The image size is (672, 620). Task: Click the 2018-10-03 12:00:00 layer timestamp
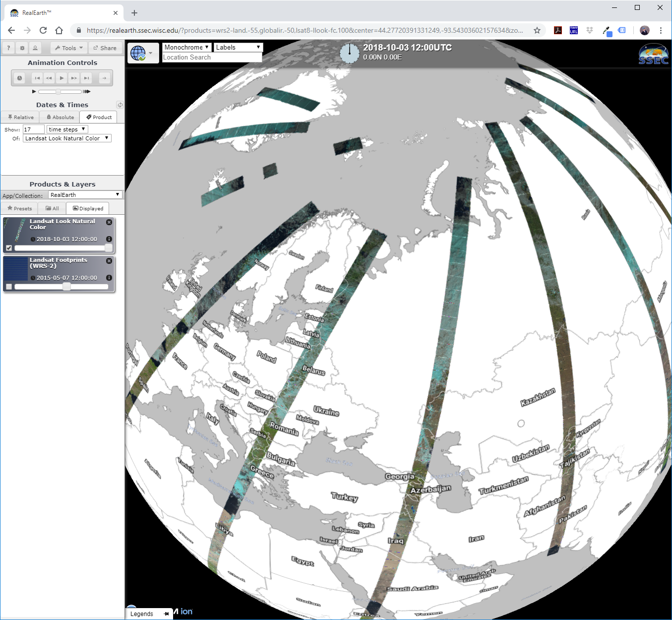coord(67,239)
